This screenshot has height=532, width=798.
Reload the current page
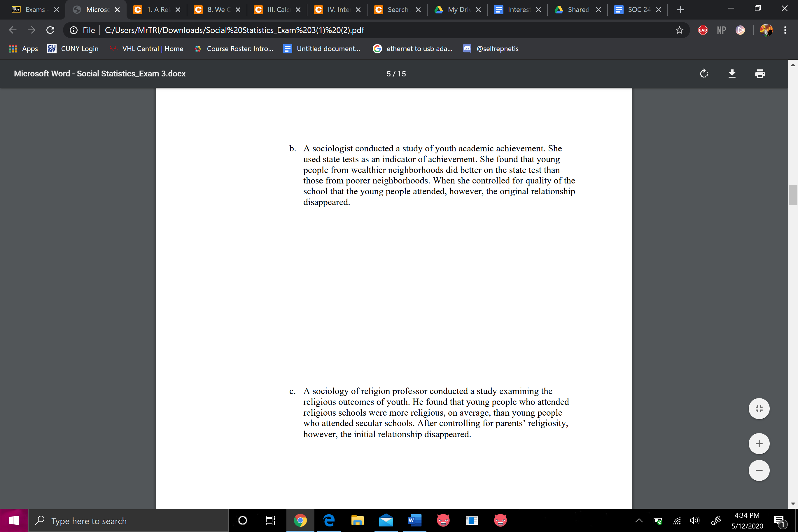[x=50, y=30]
